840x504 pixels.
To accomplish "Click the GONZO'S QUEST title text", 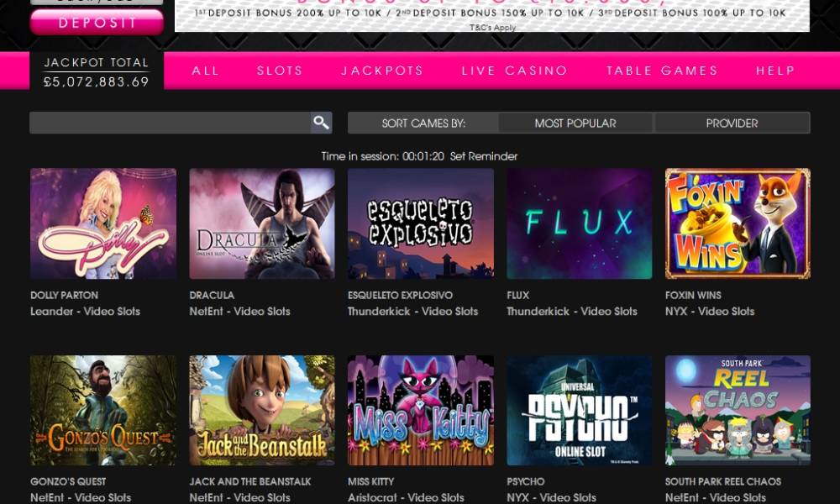I will click(x=68, y=481).
